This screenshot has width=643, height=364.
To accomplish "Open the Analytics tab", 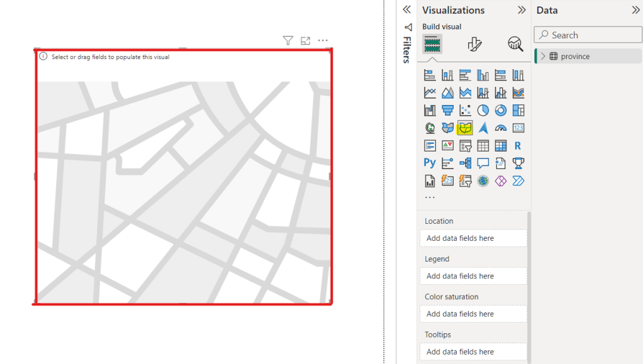I will pos(515,44).
